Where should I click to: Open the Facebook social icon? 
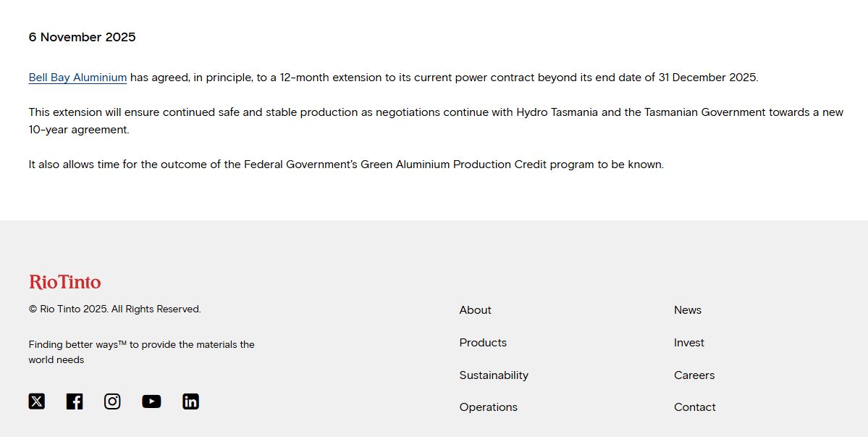(x=75, y=401)
